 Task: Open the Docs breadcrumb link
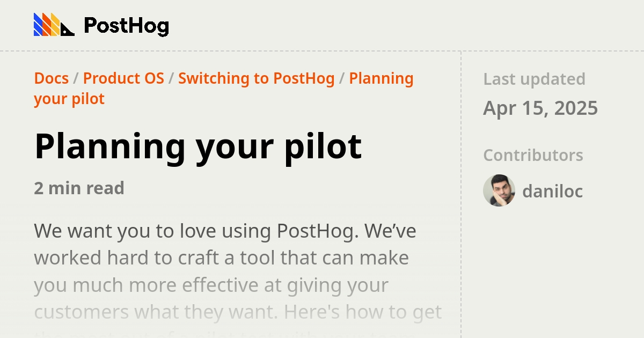pyautogui.click(x=51, y=78)
